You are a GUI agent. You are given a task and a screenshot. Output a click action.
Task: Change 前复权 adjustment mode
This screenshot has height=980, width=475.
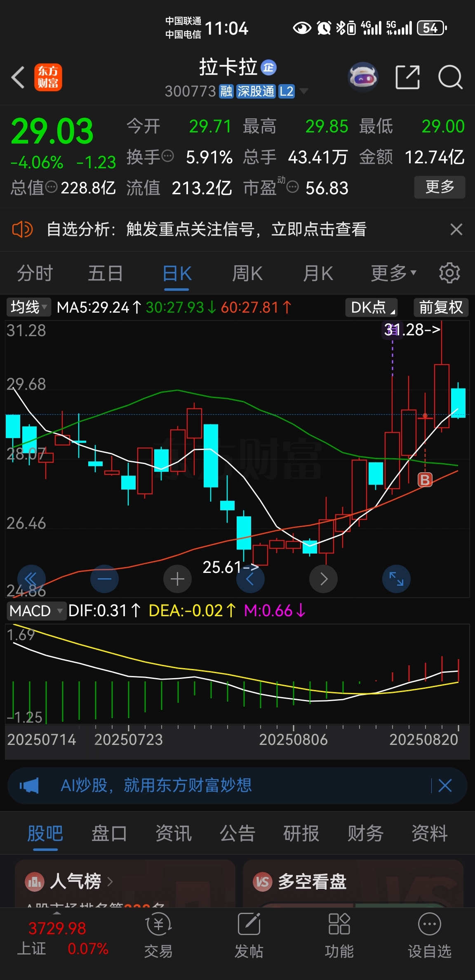pos(441,307)
